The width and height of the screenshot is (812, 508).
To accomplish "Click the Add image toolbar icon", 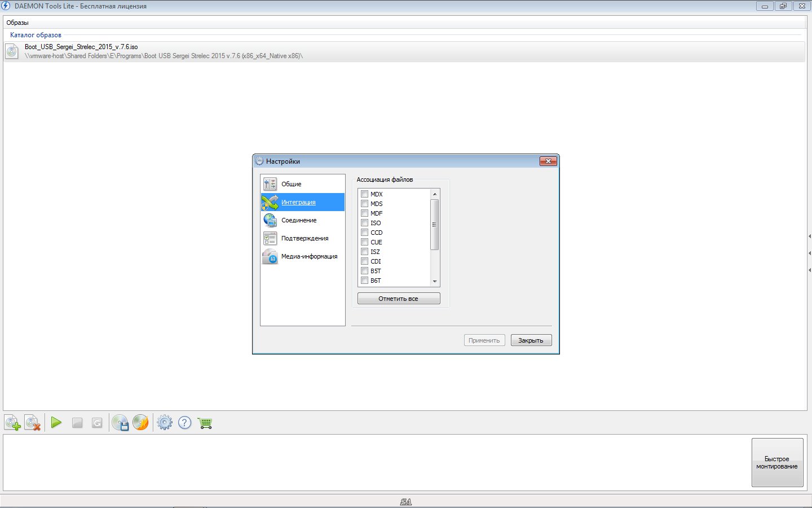I will (12, 423).
